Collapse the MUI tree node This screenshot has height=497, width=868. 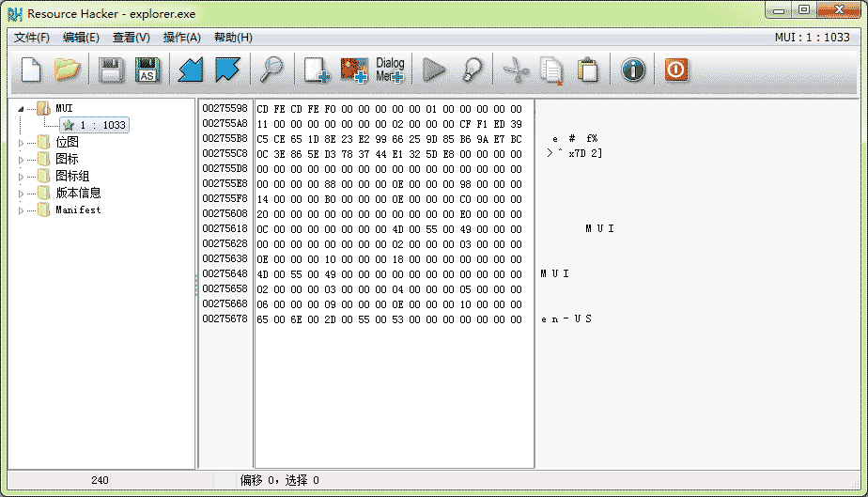[x=21, y=109]
